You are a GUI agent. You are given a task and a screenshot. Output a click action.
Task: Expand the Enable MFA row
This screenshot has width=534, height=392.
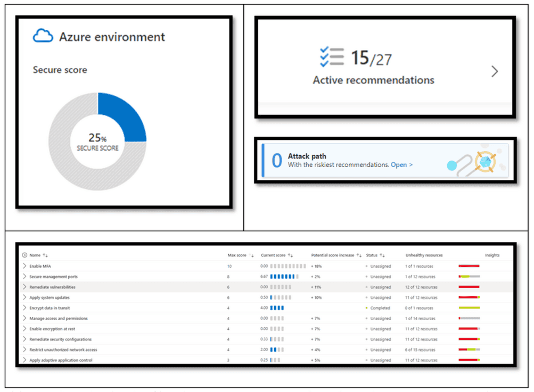[24, 266]
